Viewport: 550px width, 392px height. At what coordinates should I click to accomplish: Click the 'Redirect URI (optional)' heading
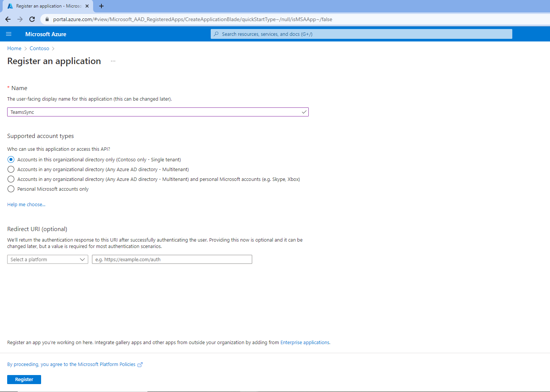pyautogui.click(x=37, y=229)
